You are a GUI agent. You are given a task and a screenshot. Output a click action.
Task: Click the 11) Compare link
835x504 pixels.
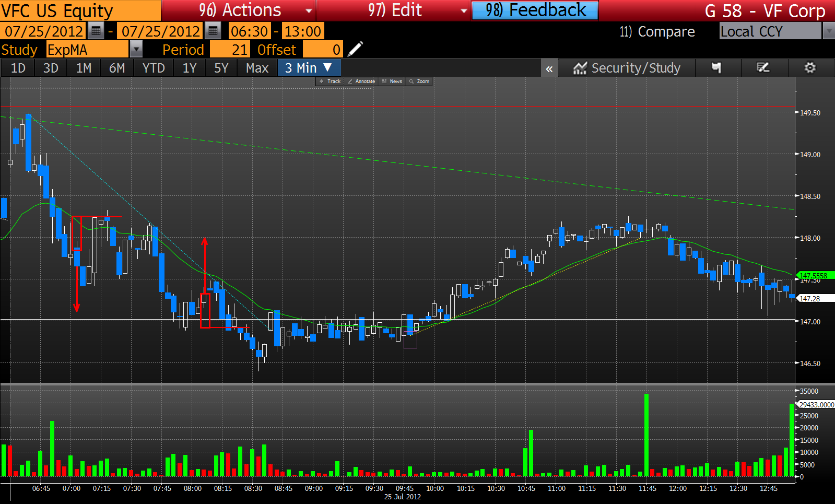click(657, 31)
